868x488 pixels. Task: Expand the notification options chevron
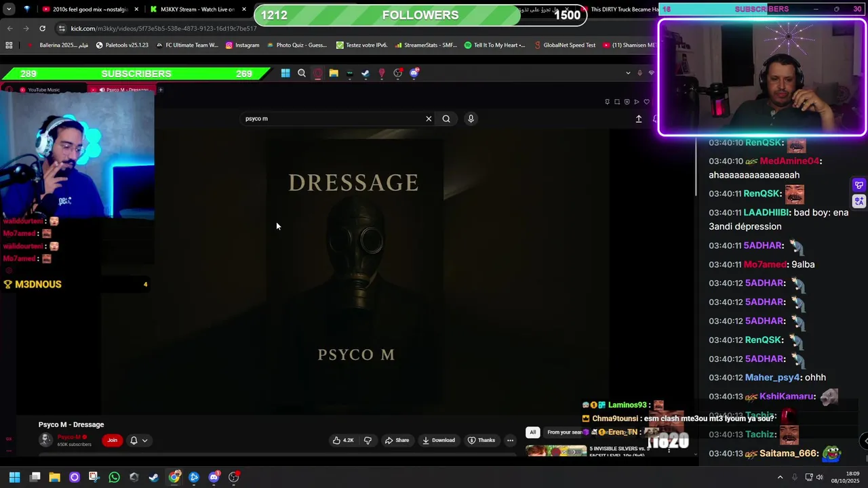tap(144, 441)
